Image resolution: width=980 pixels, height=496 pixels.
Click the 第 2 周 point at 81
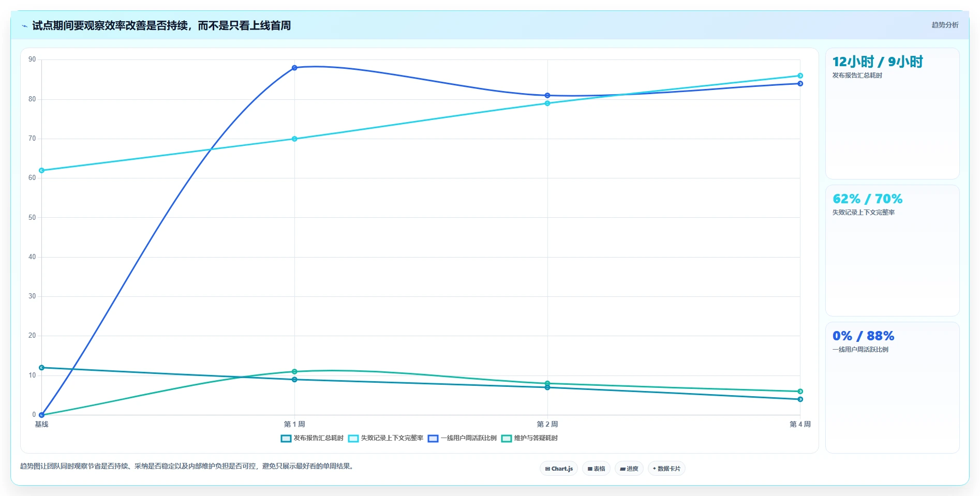[547, 95]
